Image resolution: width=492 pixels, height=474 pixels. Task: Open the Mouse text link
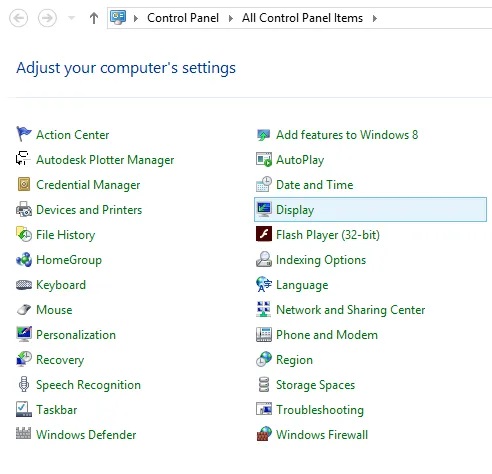[x=54, y=310]
